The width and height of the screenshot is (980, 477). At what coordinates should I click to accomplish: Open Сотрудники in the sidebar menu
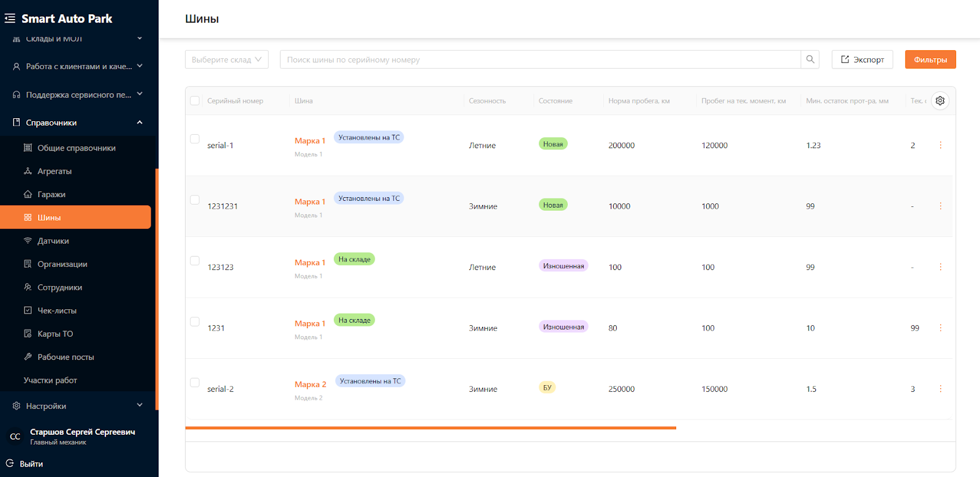pyautogui.click(x=59, y=287)
